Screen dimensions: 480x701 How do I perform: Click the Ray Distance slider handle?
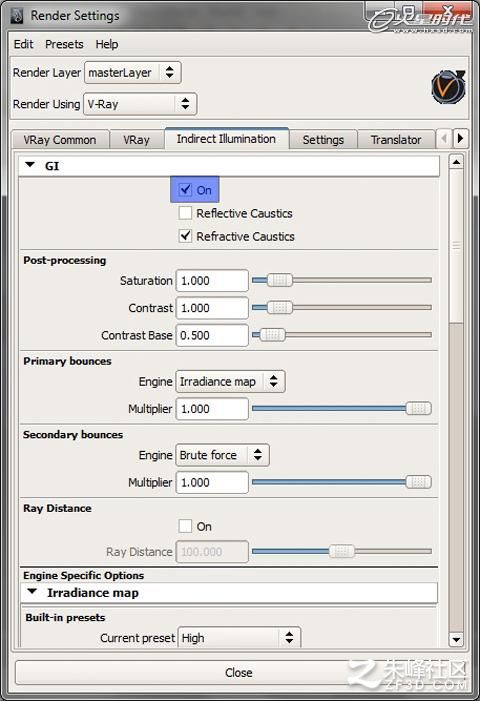(x=342, y=551)
